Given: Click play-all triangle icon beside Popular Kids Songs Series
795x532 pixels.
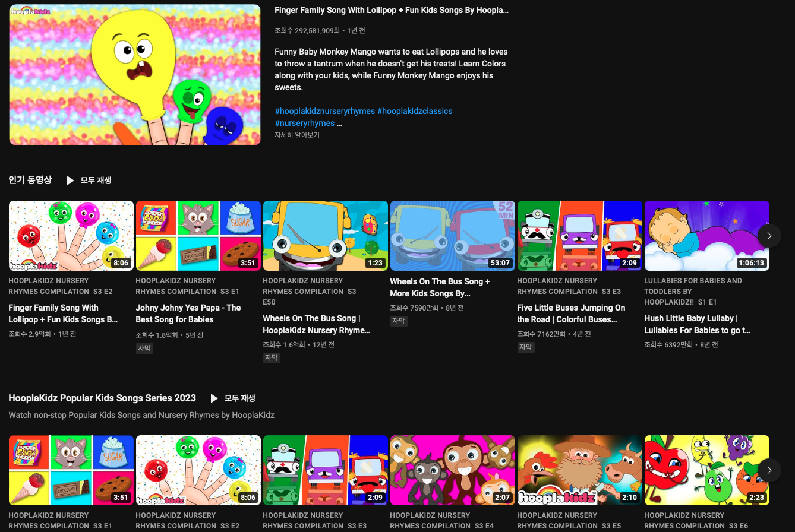Looking at the screenshot, I should click(x=214, y=398).
